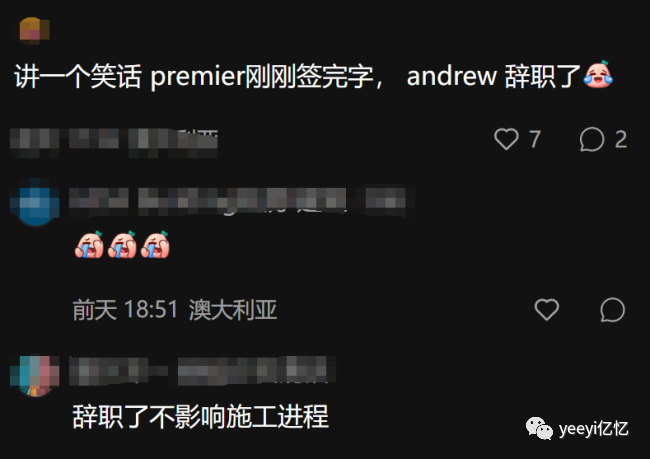Reply to the crying emoji comment
Image resolution: width=650 pixels, height=459 pixels.
pos(612,309)
